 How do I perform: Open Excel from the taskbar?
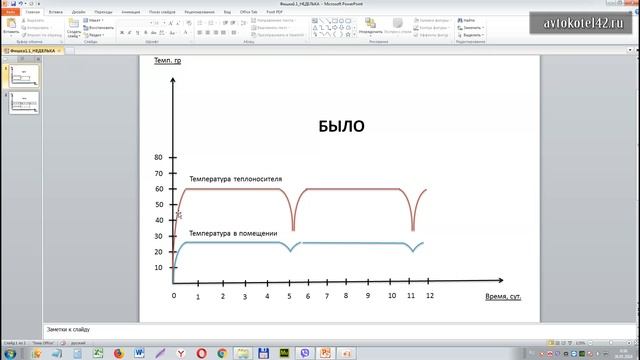[98, 353]
